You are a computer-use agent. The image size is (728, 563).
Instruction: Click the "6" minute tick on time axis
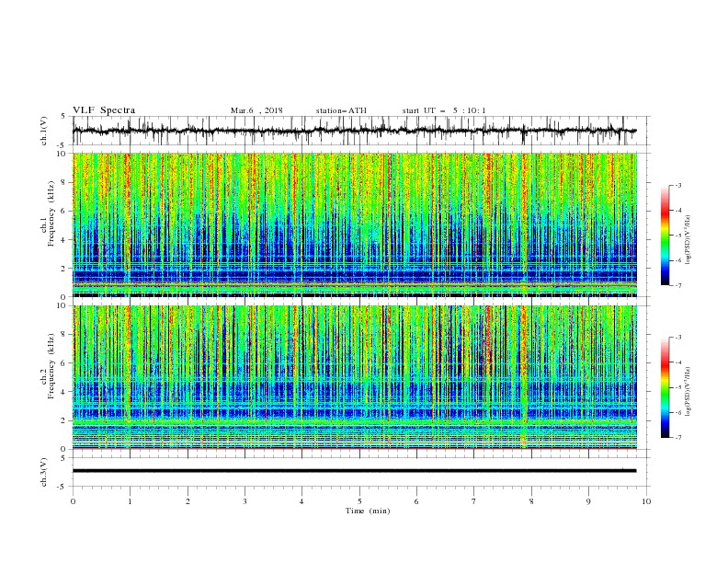[416, 501]
